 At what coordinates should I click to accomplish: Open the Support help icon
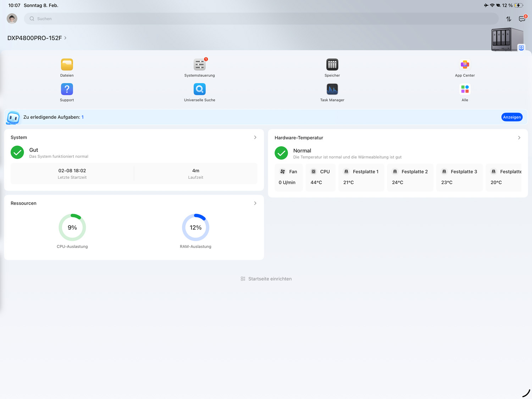click(x=67, y=89)
